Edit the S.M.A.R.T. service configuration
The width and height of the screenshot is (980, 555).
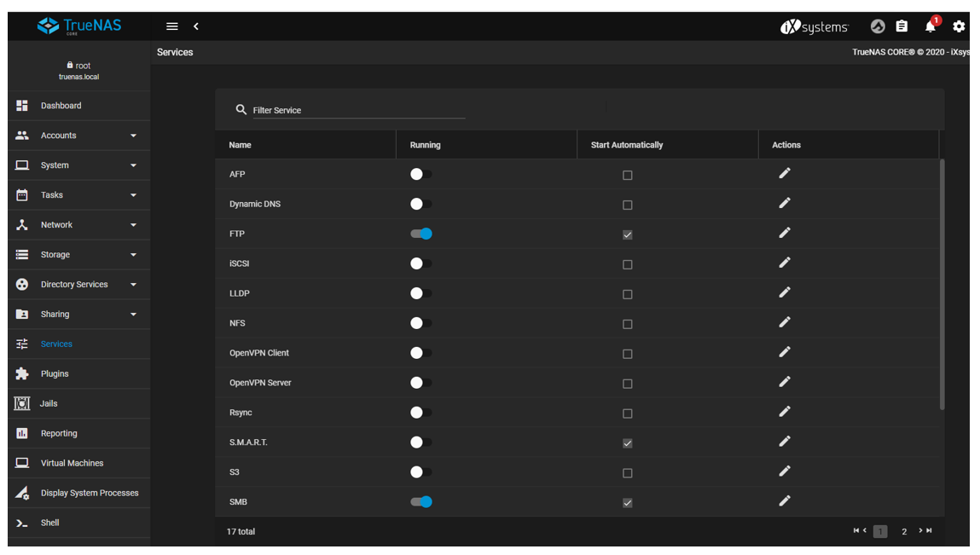785,442
